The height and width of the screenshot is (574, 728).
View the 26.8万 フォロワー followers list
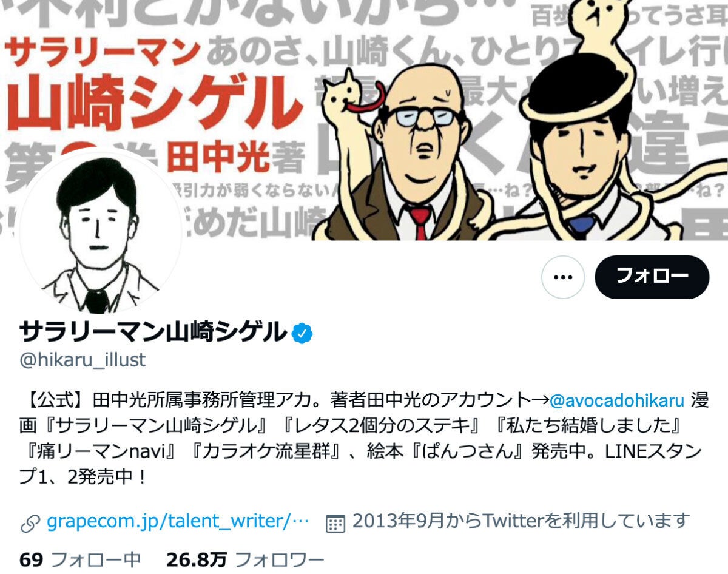click(x=245, y=559)
